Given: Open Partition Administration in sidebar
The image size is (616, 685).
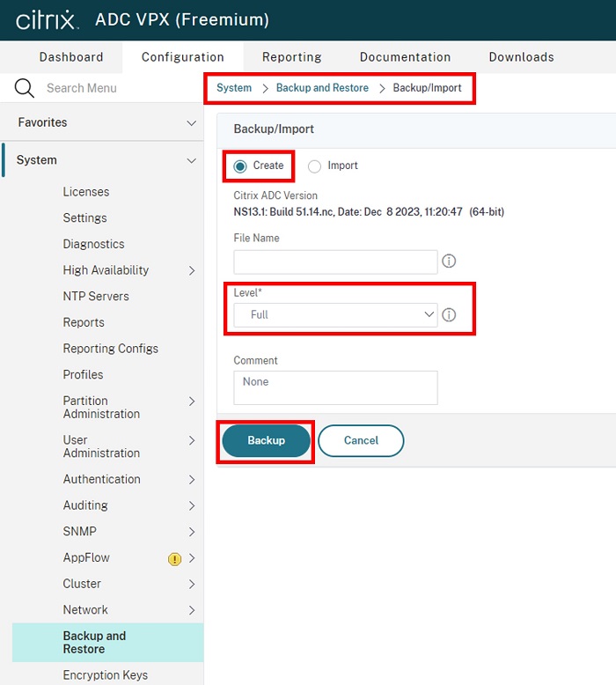Looking at the screenshot, I should pos(101,407).
